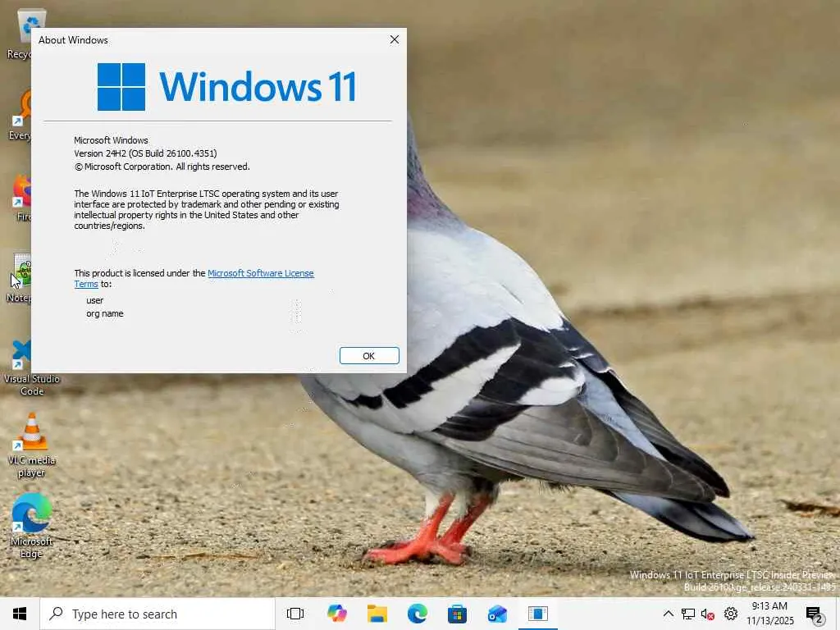The width and height of the screenshot is (840, 630).
Task: Click the Microsoft Corporation copyright line
Action: click(162, 167)
